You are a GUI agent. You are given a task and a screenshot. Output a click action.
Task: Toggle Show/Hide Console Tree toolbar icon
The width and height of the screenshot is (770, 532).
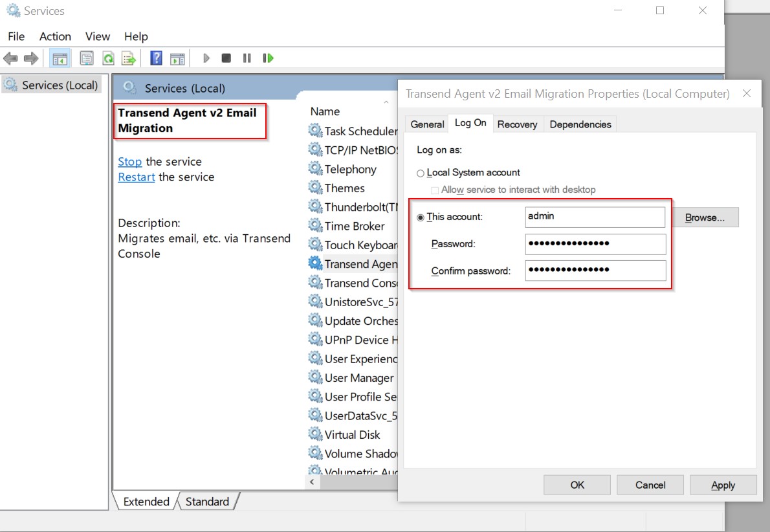tap(60, 58)
